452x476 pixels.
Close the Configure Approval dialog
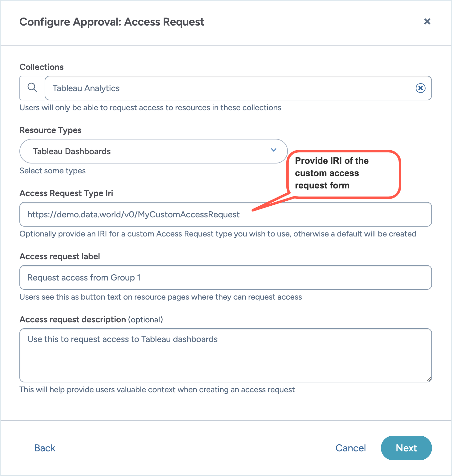point(427,22)
